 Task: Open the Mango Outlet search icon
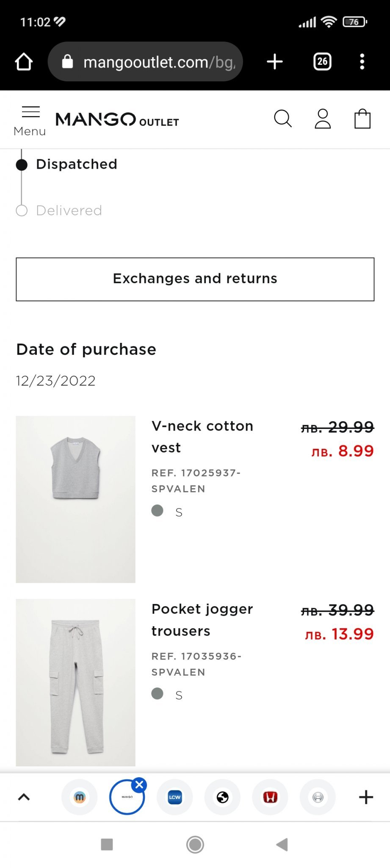click(283, 119)
